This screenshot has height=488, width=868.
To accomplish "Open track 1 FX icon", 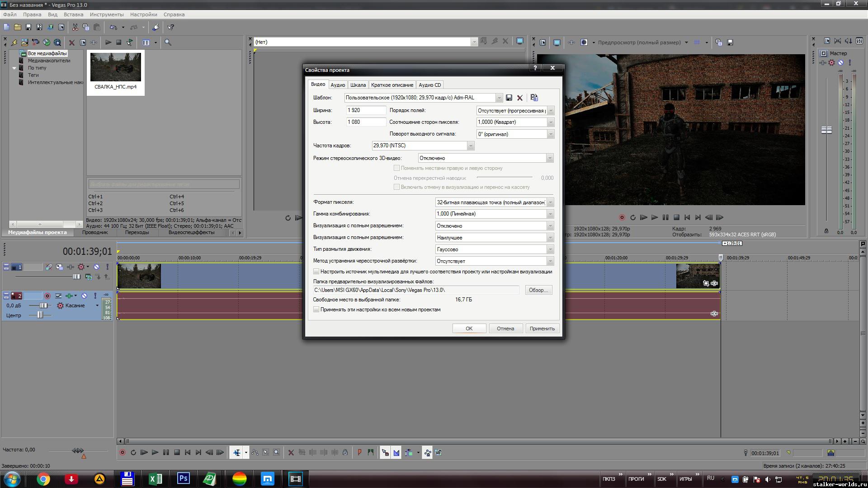I will pos(71,267).
